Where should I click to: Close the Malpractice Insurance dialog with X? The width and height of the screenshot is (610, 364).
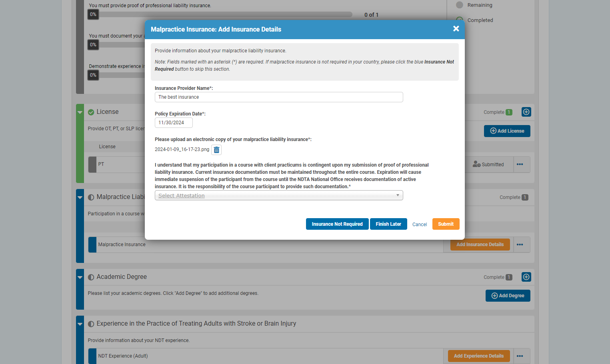[456, 29]
